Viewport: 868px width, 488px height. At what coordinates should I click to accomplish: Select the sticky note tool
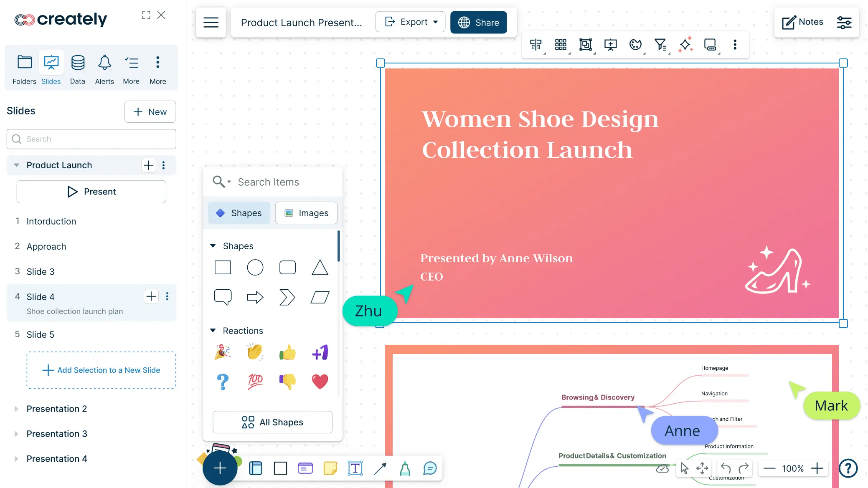coord(330,468)
